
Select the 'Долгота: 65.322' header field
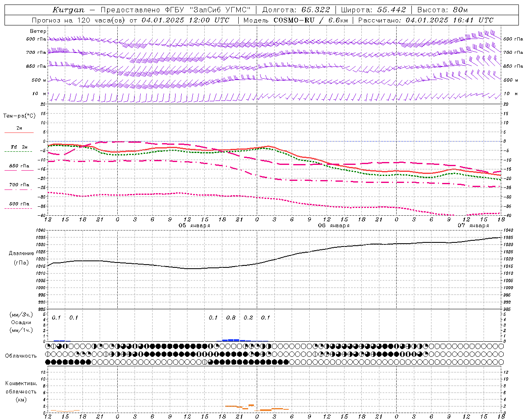coord(296,10)
